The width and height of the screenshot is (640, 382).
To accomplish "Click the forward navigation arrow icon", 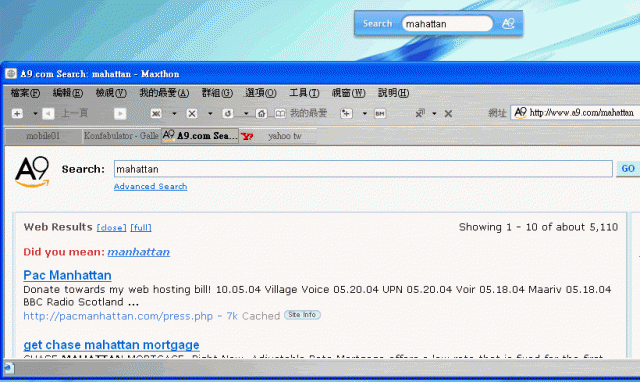I will (120, 113).
